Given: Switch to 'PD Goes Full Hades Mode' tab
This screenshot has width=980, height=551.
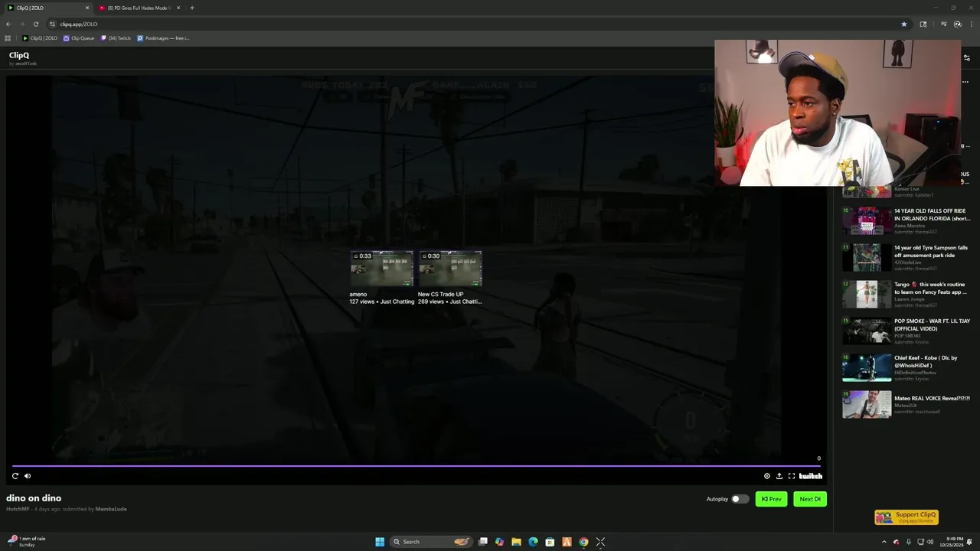Looking at the screenshot, I should (138, 8).
